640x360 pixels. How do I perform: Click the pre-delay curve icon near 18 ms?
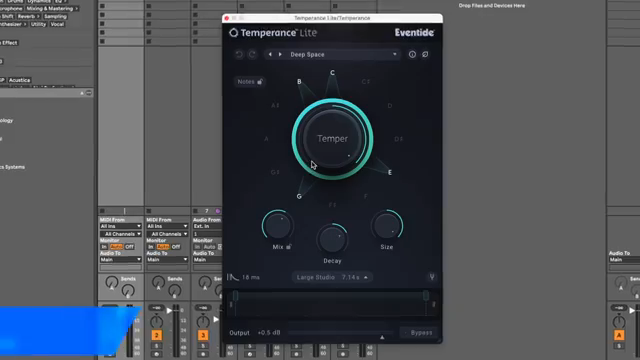coord(233,277)
